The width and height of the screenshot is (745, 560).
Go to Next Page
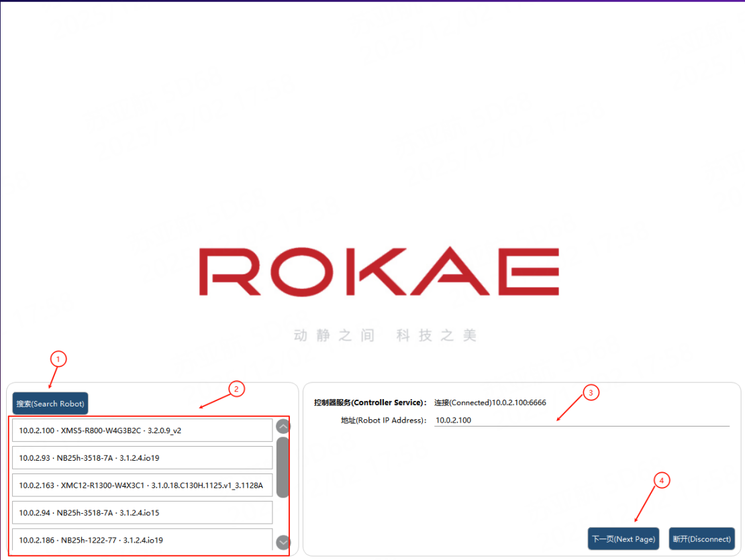click(624, 539)
